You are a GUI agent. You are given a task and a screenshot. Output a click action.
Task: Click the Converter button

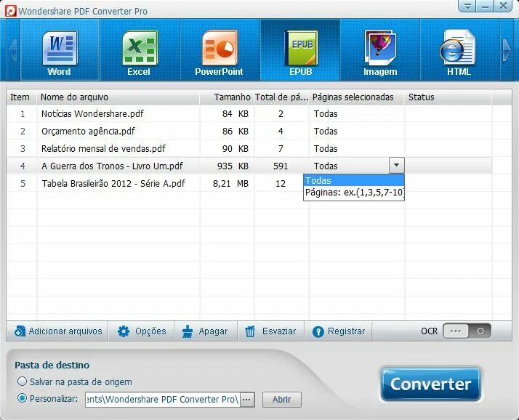(430, 384)
